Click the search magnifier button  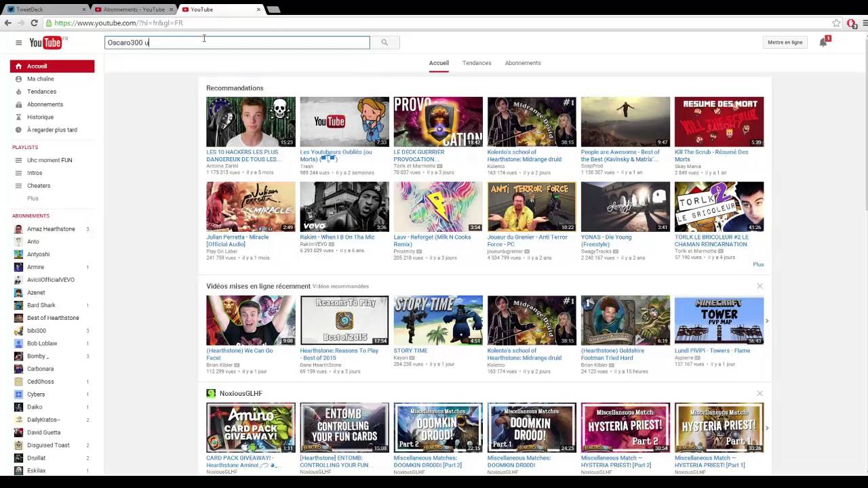point(384,43)
